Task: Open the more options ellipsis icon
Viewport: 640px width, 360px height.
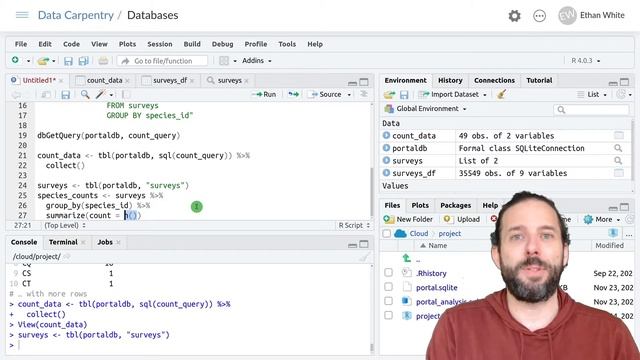Action: pos(539,16)
